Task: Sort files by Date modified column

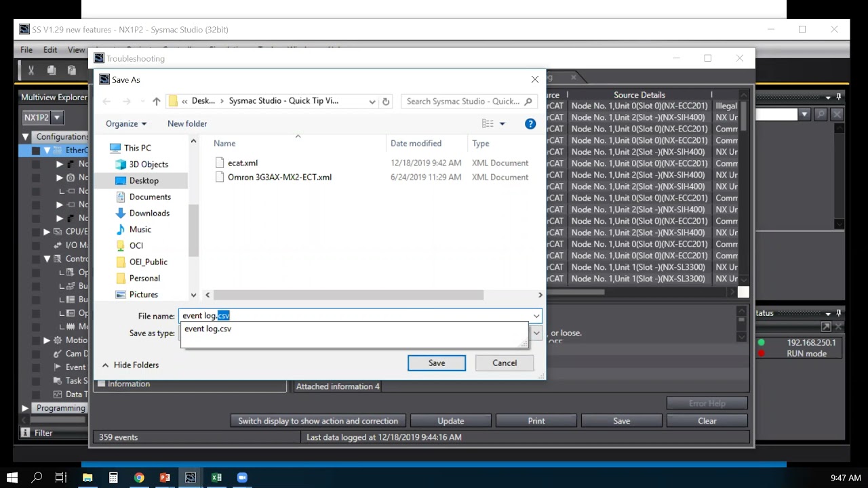Action: click(x=416, y=143)
